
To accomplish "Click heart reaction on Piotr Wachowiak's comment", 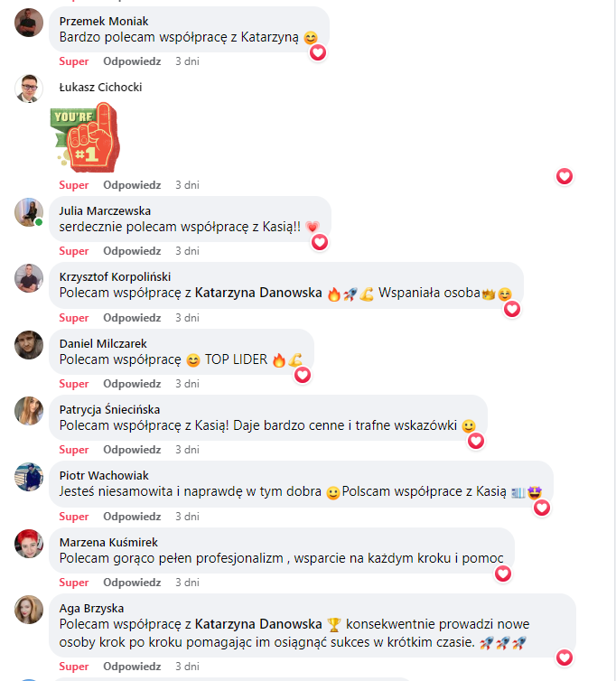I will 542,508.
